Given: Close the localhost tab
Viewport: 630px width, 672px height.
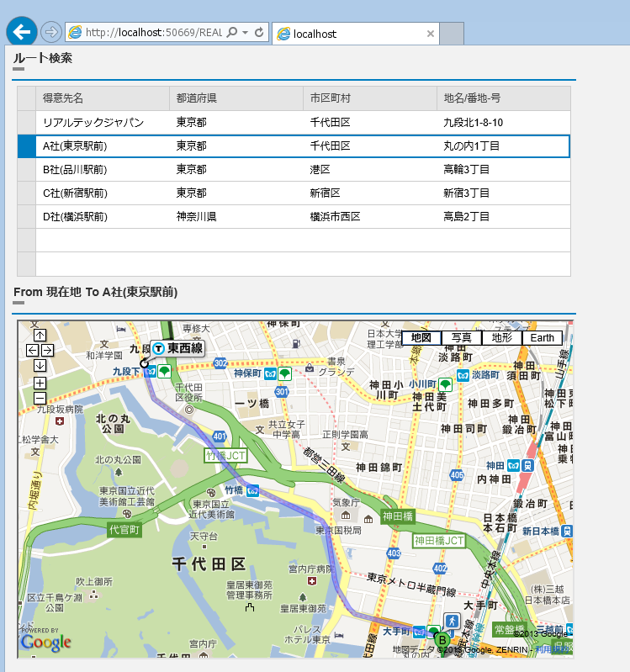Looking at the screenshot, I should (431, 34).
